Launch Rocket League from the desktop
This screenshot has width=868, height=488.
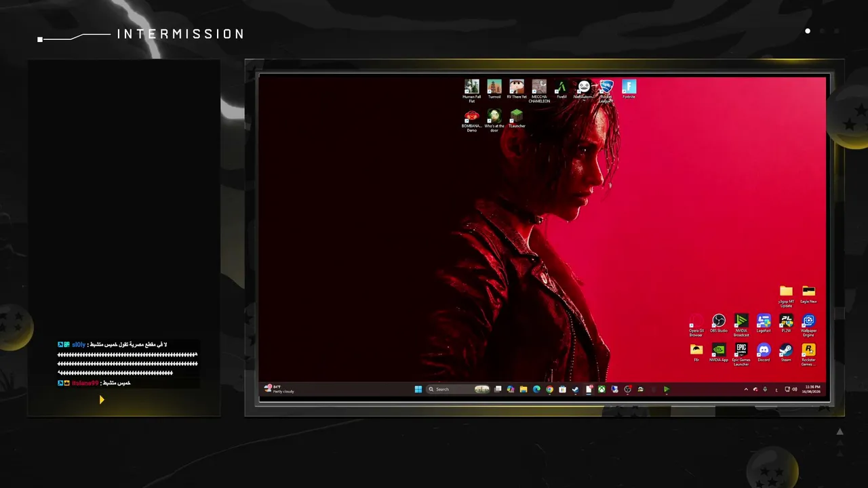606,90
